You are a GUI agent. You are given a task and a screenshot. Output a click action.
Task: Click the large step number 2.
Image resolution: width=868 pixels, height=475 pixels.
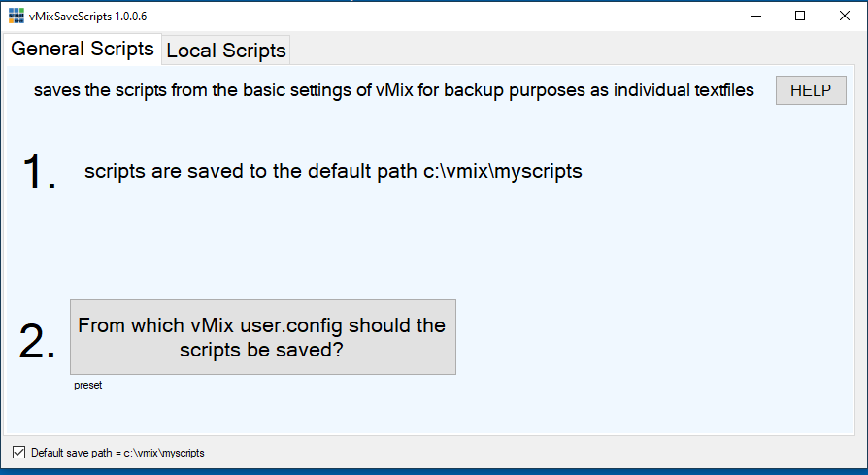(x=38, y=342)
